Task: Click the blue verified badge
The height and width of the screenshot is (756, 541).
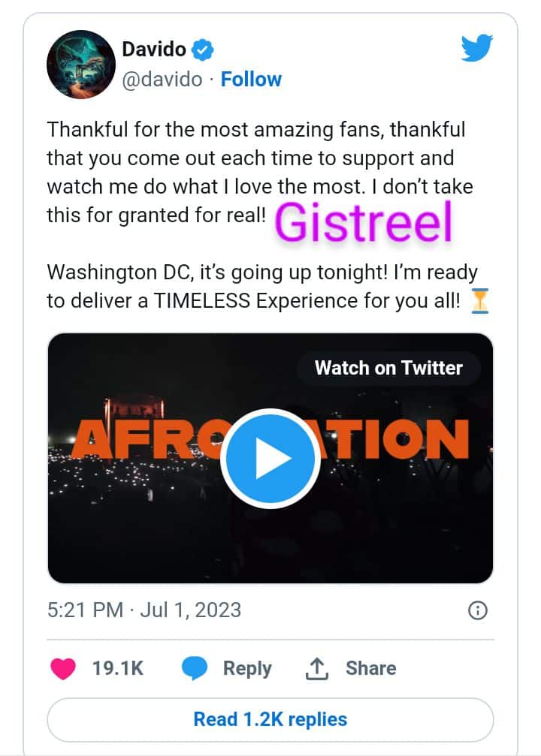Action: tap(203, 50)
